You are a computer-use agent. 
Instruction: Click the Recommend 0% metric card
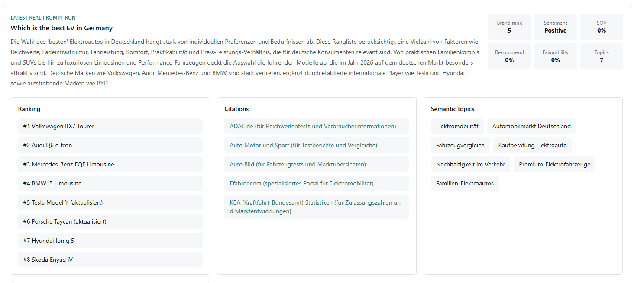point(509,56)
